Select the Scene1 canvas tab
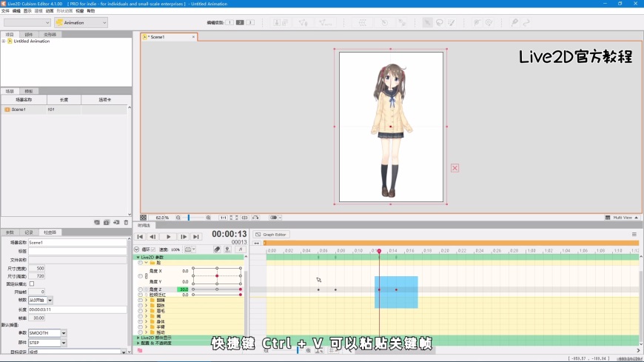 pos(169,37)
